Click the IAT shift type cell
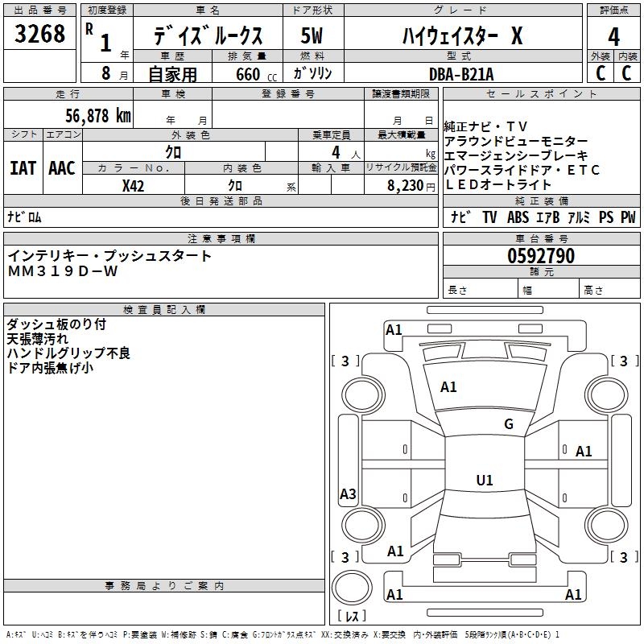 click(23, 168)
